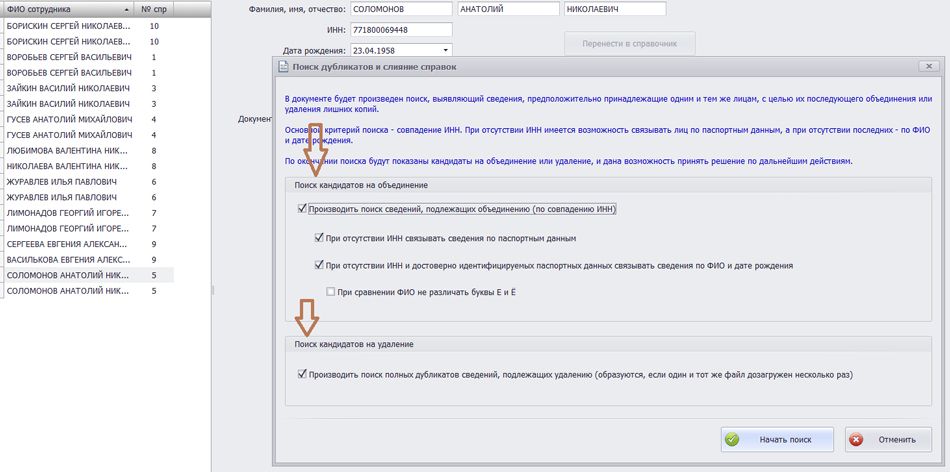Open the Дата рождения date dropdown
Image resolution: width=950 pixels, height=472 pixels.
(x=446, y=51)
